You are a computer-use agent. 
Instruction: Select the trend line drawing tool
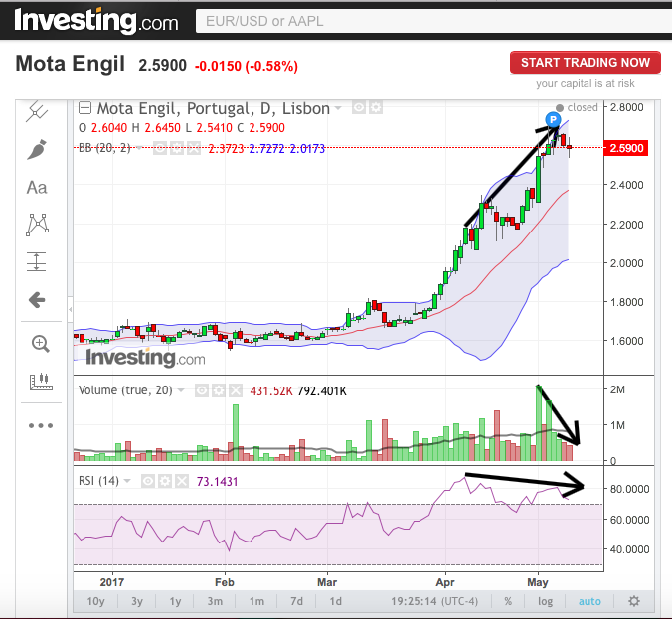pyautogui.click(x=37, y=112)
